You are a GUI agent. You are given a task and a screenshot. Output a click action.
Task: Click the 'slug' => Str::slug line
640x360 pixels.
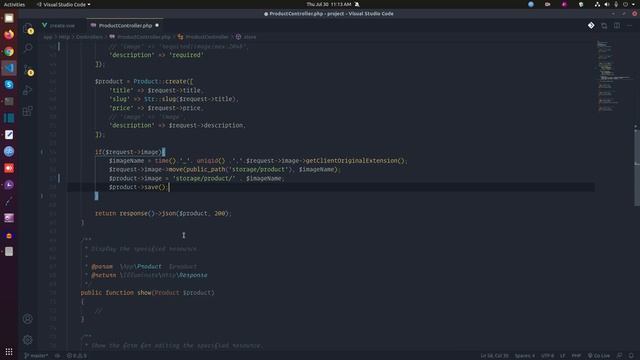[173, 99]
